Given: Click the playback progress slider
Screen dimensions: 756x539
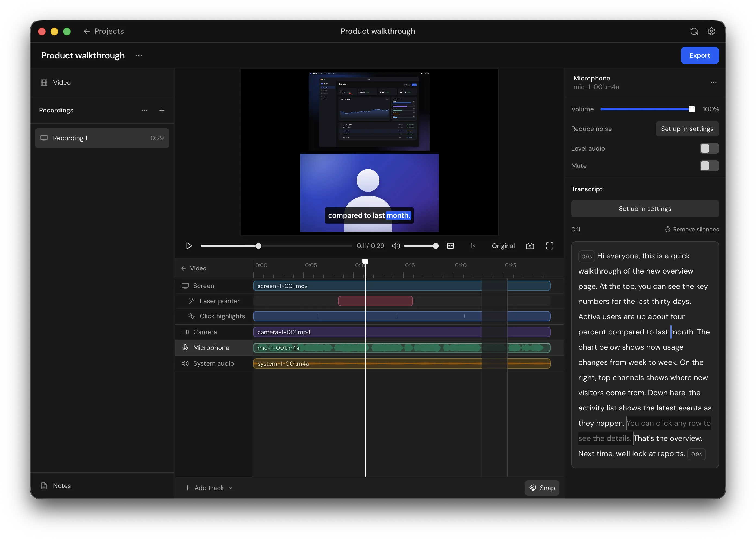Looking at the screenshot, I should coord(276,246).
